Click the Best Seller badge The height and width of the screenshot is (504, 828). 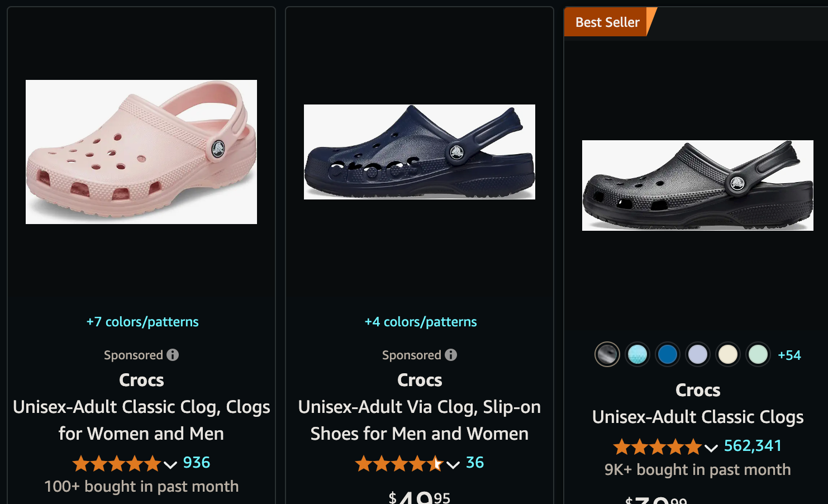607,22
